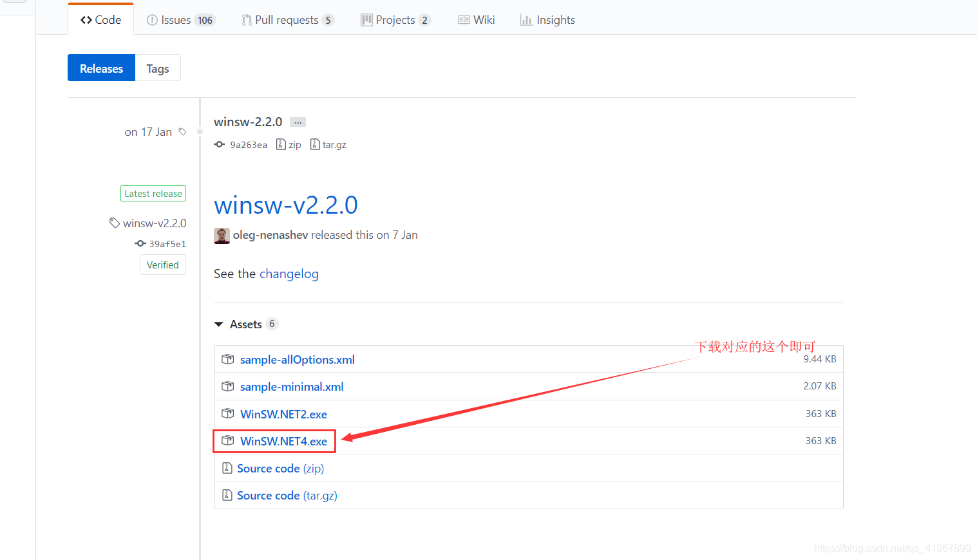Download Source code (tar.gz)
Image resolution: width=977 pixels, height=560 pixels.
click(x=287, y=495)
